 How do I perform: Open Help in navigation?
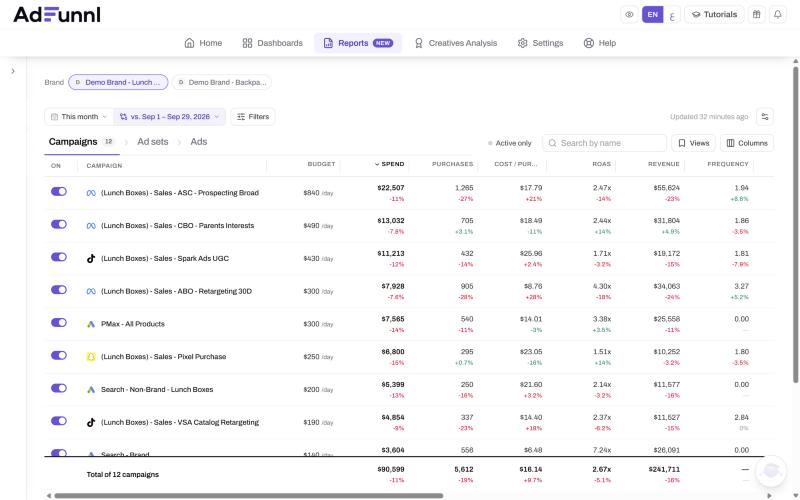[600, 43]
